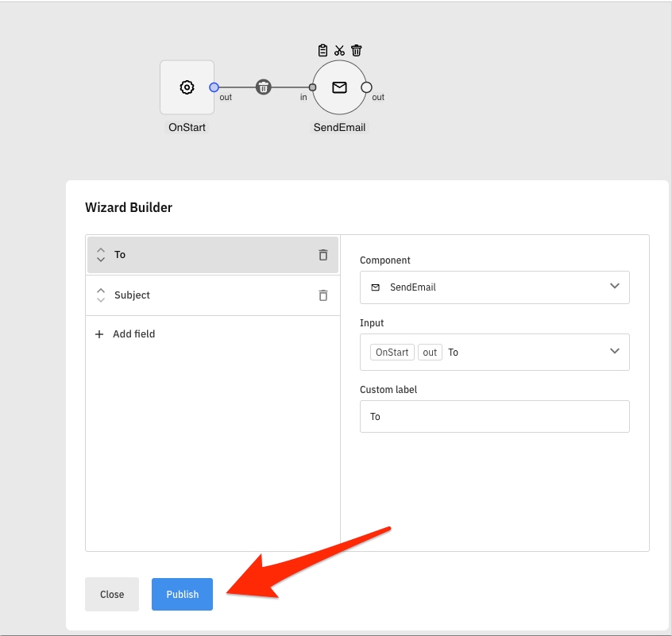672x636 pixels.
Task: Delete the To field row
Action: point(323,255)
